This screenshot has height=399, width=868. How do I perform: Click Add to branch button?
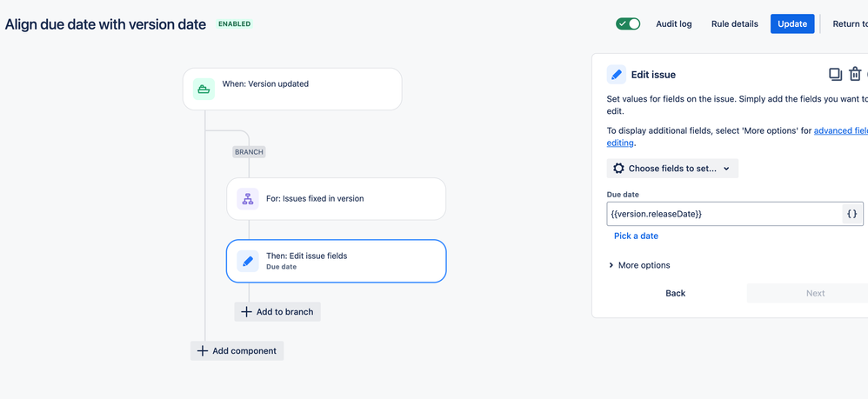(277, 311)
